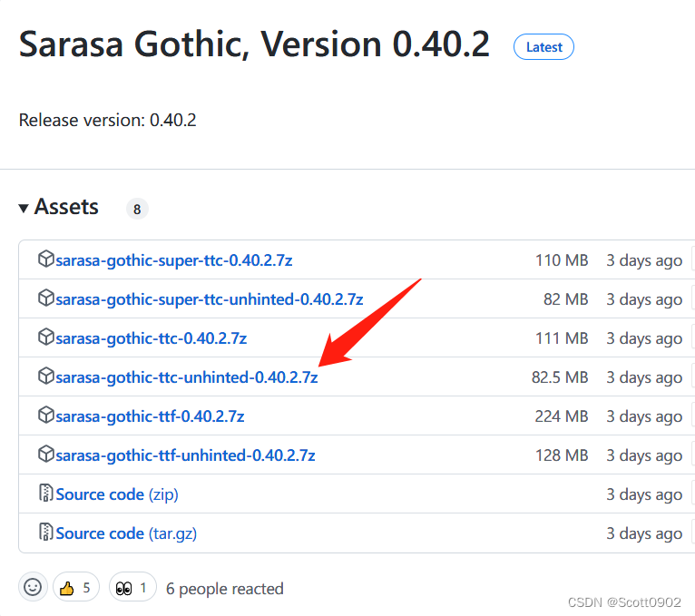Click the 'Release version: 0.40.2' text
The height and width of the screenshot is (616, 695).
coord(108,120)
